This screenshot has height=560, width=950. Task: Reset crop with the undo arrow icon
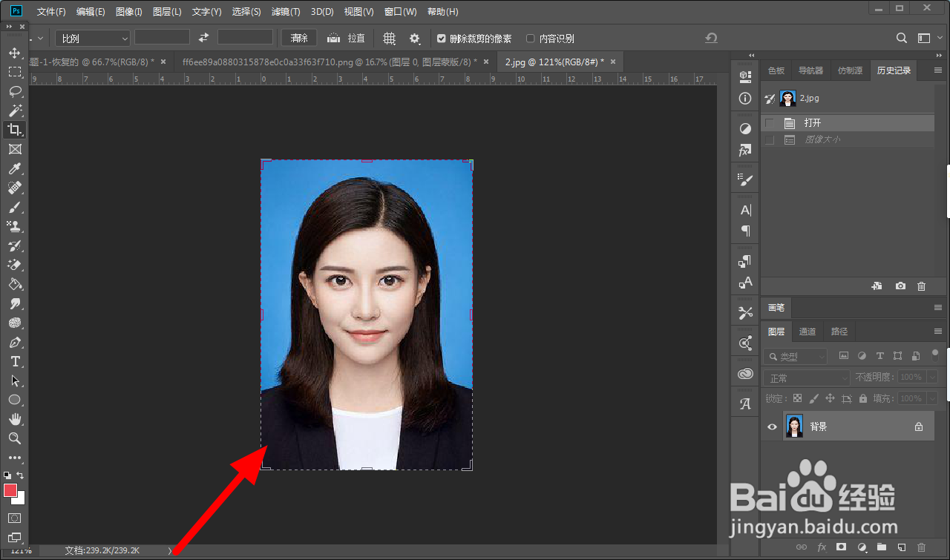click(711, 38)
